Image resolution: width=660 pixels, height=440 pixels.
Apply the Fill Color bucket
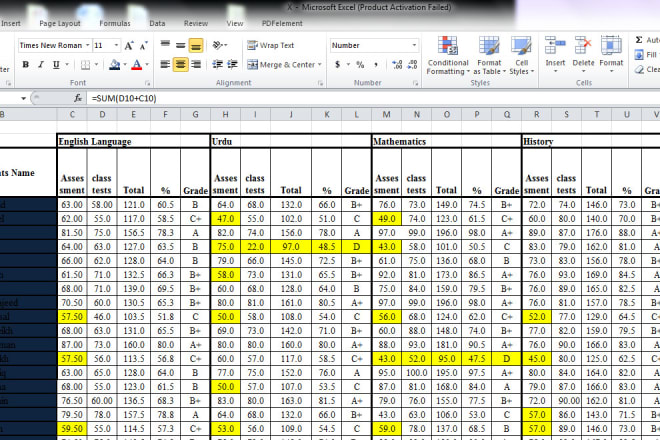click(114, 64)
